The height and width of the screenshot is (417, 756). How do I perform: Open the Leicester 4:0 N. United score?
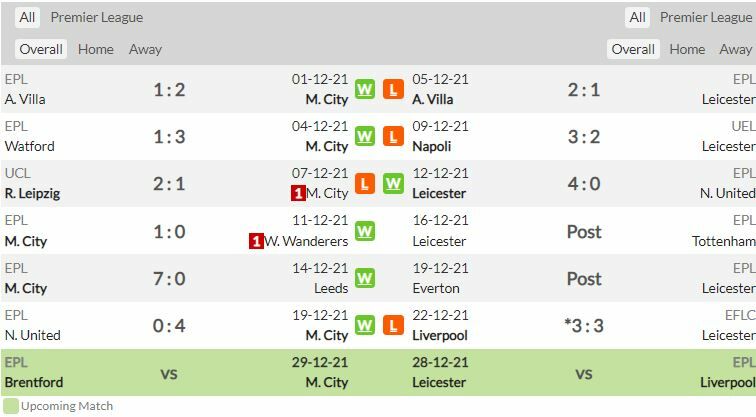[x=584, y=184]
